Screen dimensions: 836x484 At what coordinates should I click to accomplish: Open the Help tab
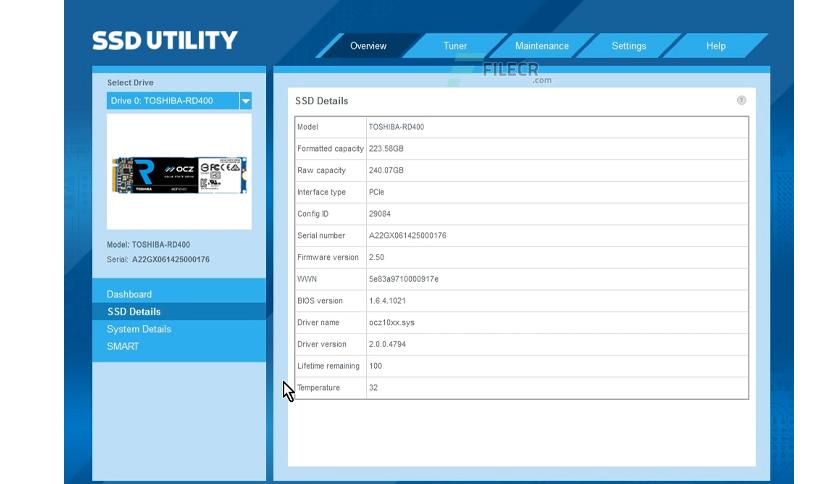coord(716,46)
